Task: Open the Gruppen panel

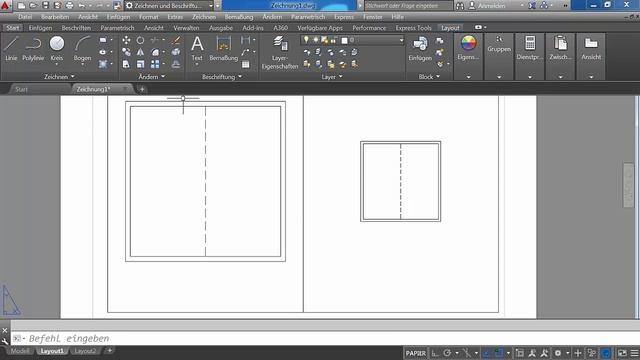Action: point(499,44)
